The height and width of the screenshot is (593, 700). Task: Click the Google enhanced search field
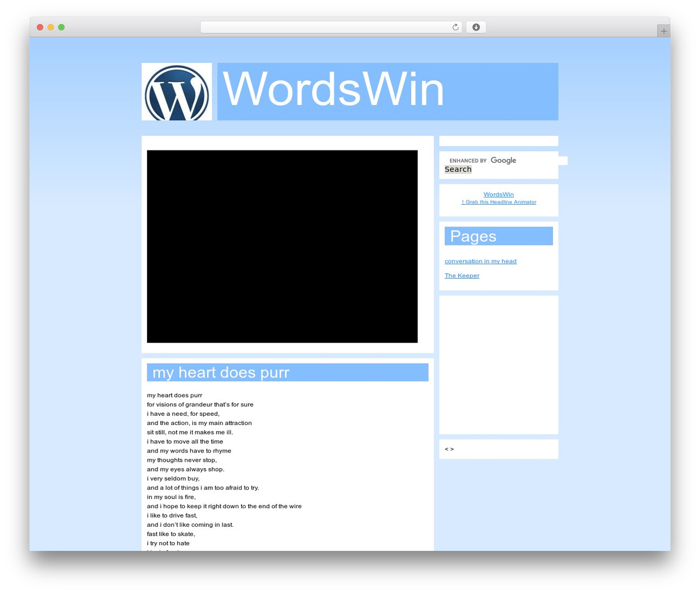tap(506, 160)
